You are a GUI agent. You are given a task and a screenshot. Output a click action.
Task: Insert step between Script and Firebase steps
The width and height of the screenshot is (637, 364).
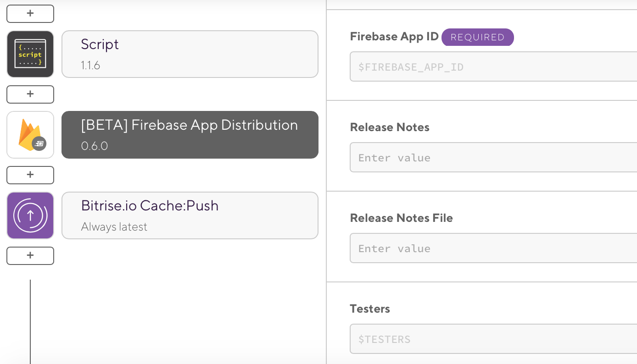pyautogui.click(x=30, y=94)
